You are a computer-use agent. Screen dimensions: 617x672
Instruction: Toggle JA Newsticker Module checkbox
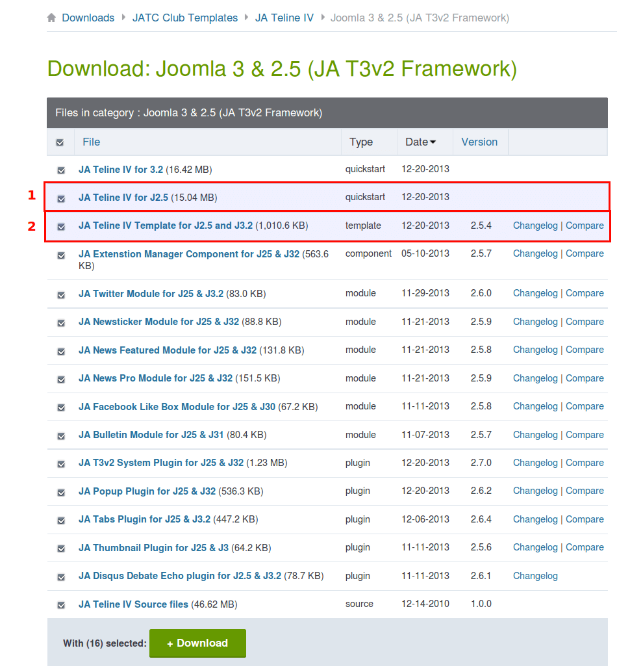pos(61,323)
